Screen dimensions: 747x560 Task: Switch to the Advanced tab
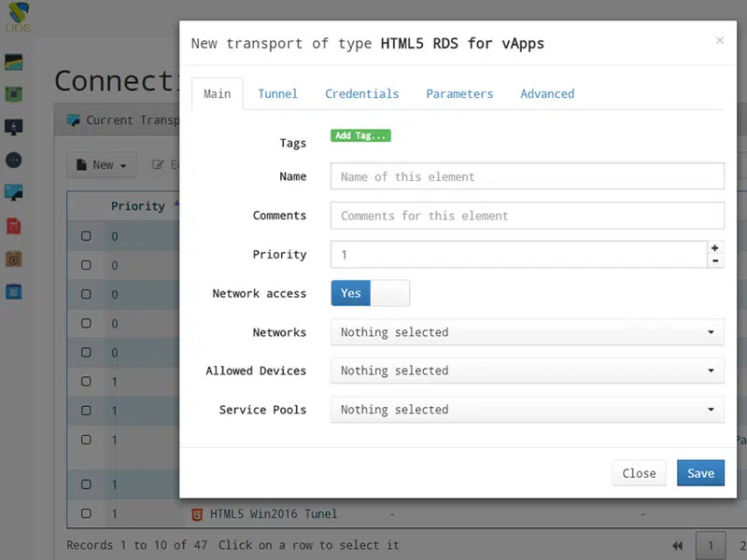click(x=547, y=94)
